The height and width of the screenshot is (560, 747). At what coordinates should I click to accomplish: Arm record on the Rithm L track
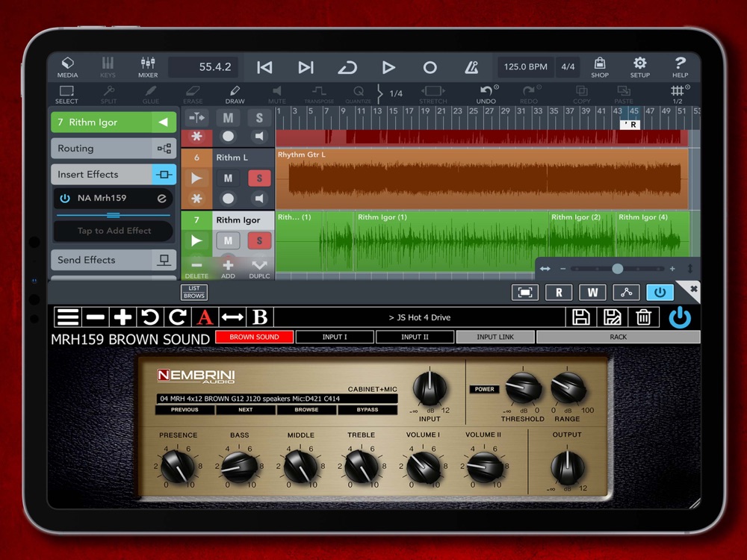(x=228, y=199)
